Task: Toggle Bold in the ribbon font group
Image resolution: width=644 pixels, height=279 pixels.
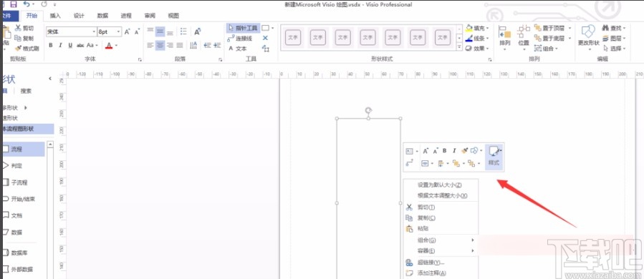Action: coord(51,45)
